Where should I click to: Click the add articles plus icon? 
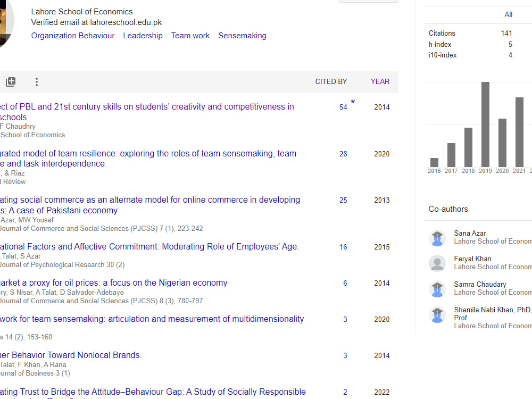11,82
